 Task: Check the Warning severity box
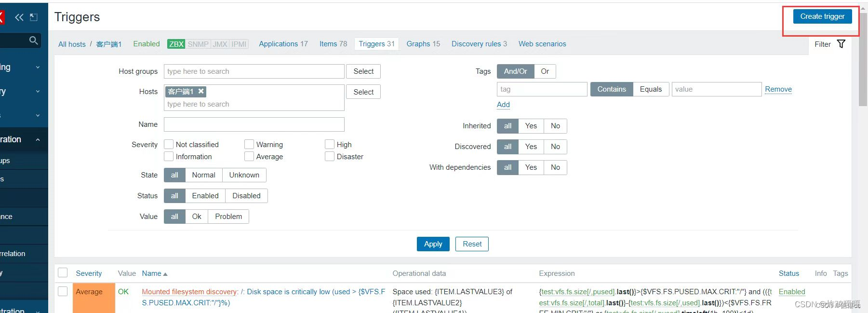249,144
